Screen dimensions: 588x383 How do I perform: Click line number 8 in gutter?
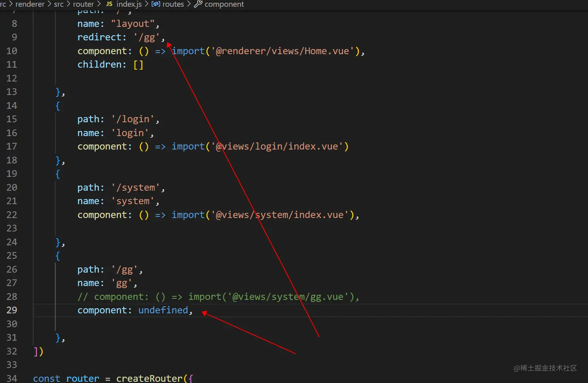pos(14,24)
